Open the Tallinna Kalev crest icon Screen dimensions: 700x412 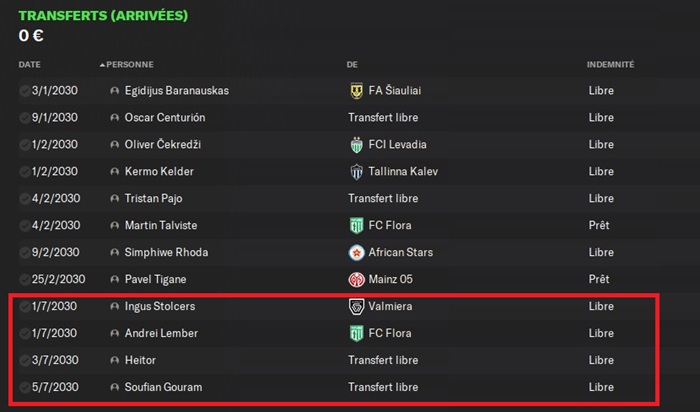356,172
